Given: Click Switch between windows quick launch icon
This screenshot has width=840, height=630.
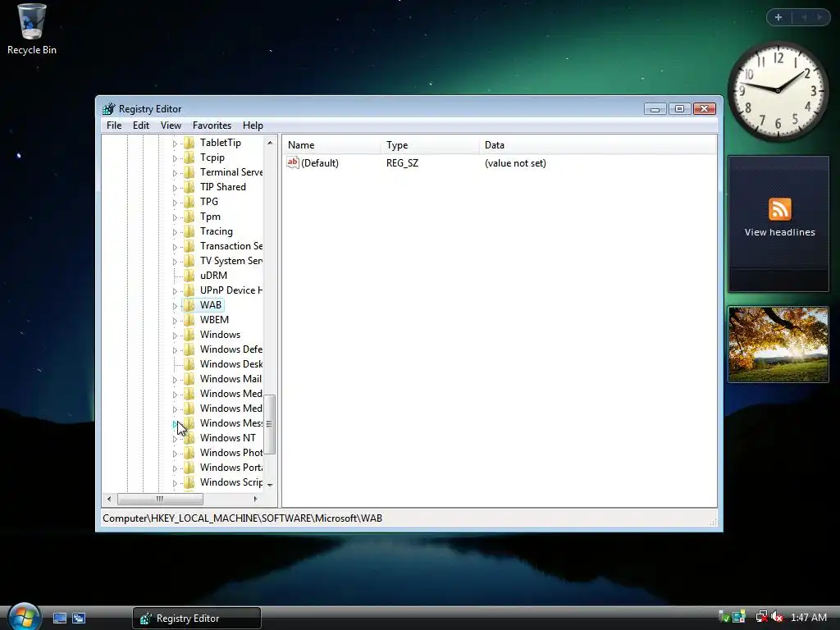Looking at the screenshot, I should pyautogui.click(x=79, y=618).
